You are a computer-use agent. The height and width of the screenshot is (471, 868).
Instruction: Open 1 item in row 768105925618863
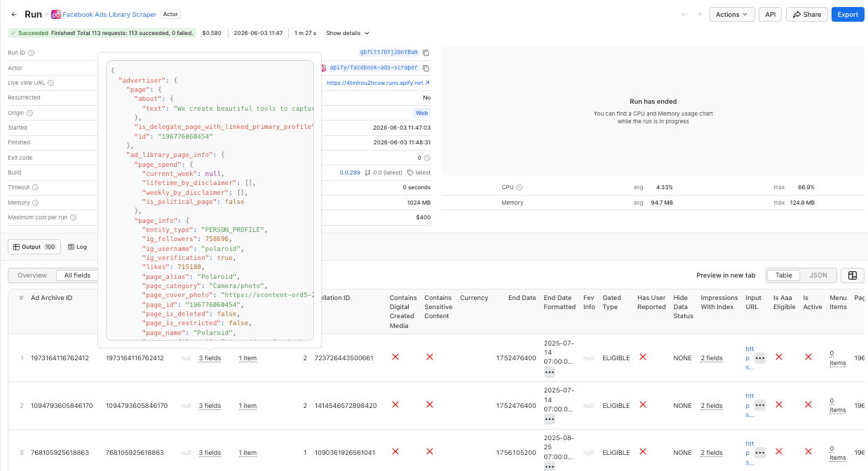247,452
